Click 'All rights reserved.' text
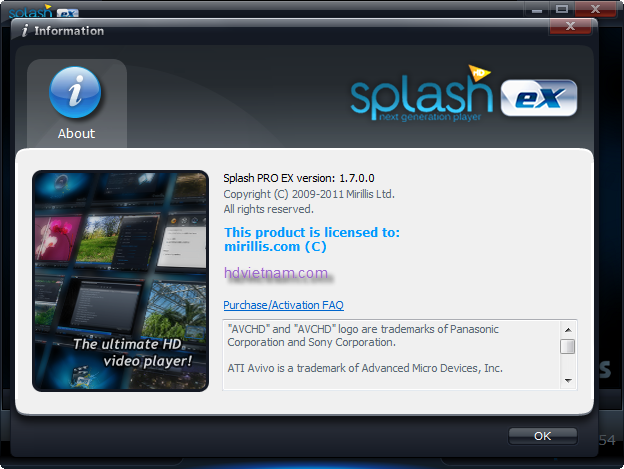The height and width of the screenshot is (469, 624). [269, 209]
